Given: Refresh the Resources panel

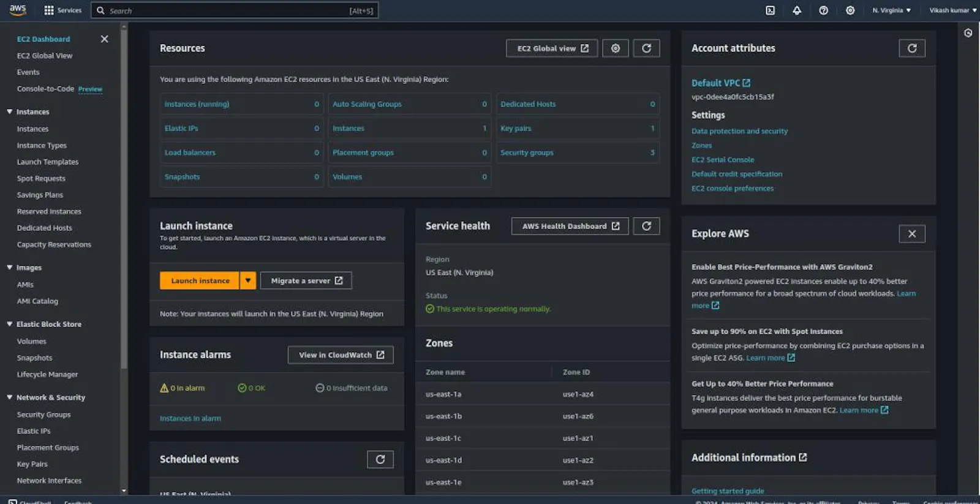Looking at the screenshot, I should click(646, 48).
